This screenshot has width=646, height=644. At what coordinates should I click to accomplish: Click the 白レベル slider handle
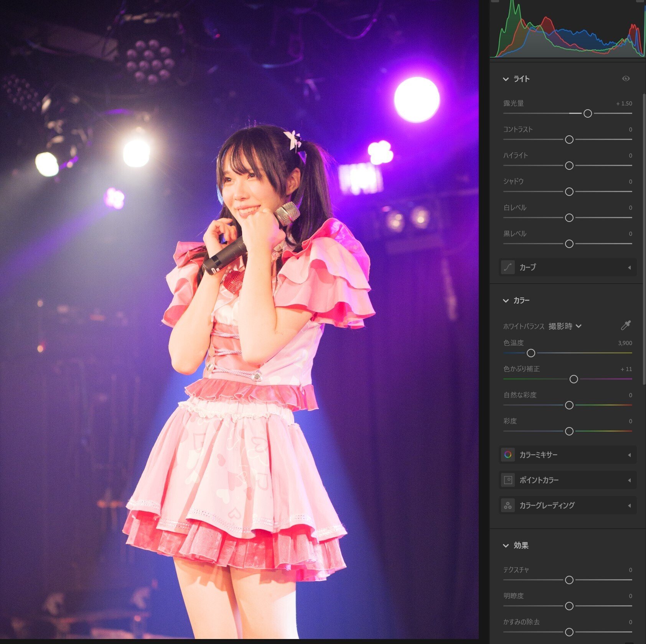point(569,218)
